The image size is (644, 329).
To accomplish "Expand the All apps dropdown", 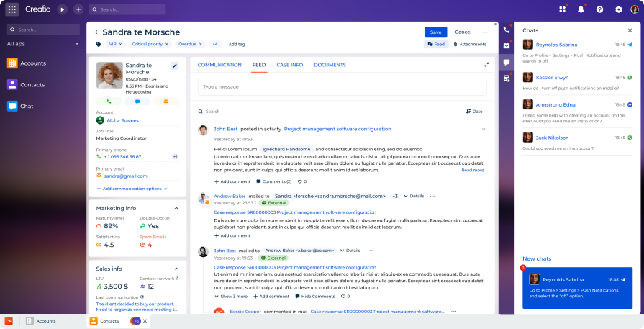I will 77,44.
